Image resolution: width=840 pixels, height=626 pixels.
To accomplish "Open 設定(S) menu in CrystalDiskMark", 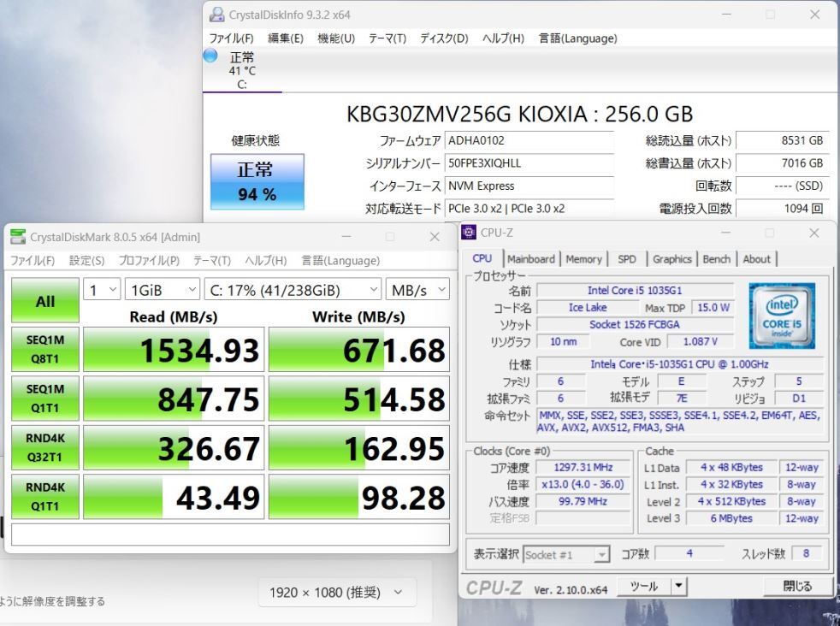I will point(86,260).
